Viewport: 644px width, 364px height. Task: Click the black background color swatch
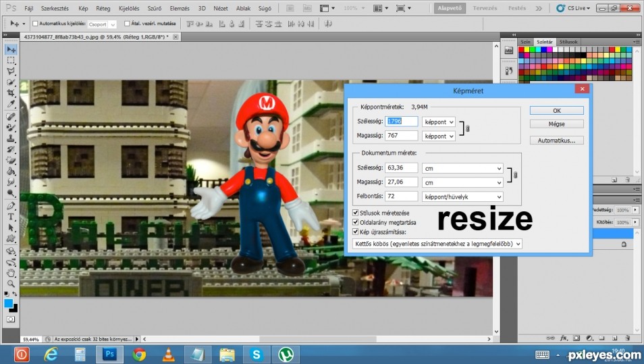(x=14, y=309)
